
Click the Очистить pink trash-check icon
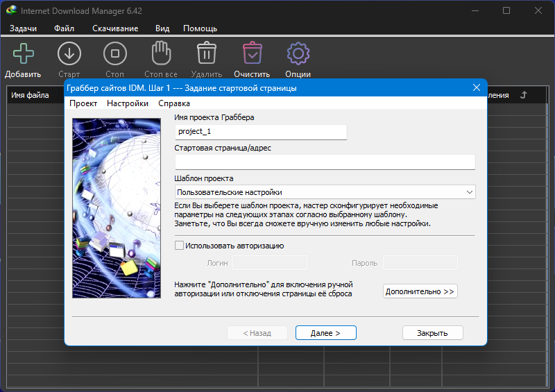(x=253, y=53)
